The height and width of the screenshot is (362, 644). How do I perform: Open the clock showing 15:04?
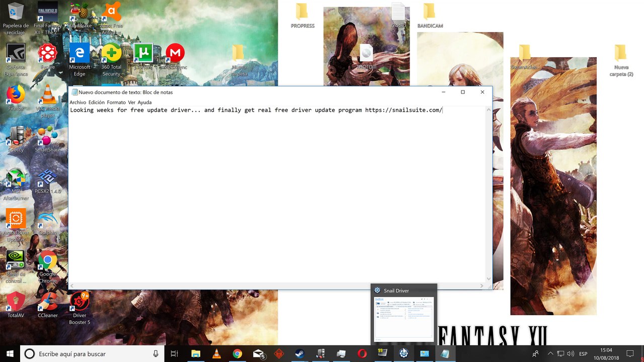coord(606,353)
